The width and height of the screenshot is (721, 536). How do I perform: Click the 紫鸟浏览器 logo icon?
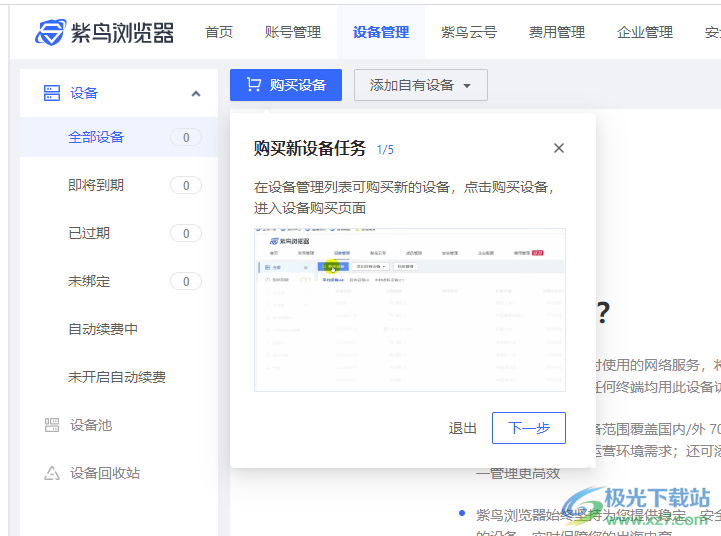[51, 32]
